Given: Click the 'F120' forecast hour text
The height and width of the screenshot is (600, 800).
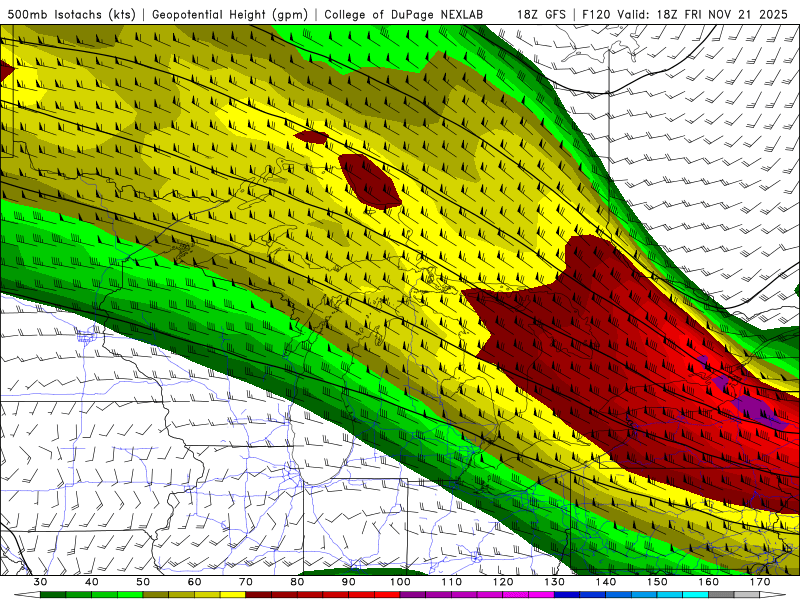Looking at the screenshot, I should click(596, 14).
